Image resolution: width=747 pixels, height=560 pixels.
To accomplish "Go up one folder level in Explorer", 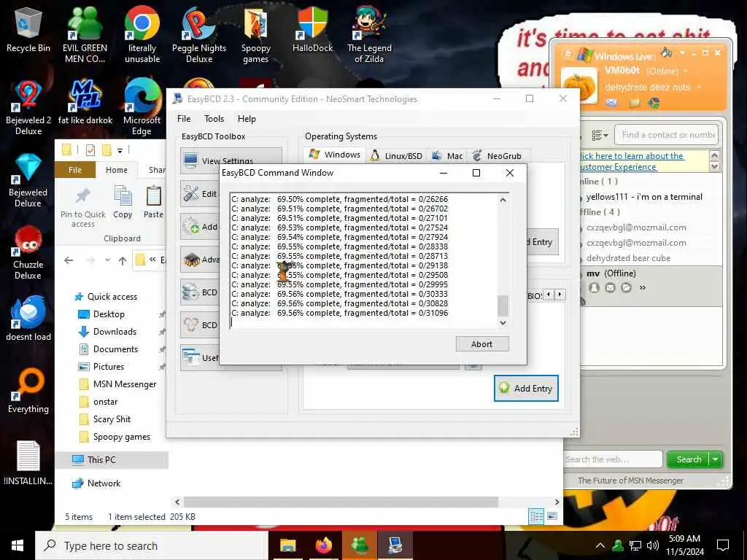I will point(123,260).
